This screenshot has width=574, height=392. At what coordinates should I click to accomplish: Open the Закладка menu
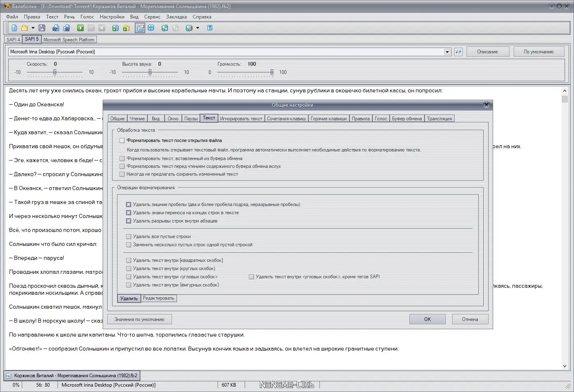[177, 17]
